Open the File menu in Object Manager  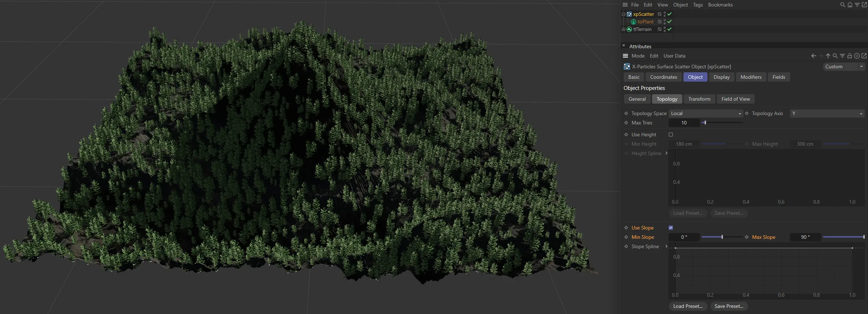pyautogui.click(x=635, y=5)
